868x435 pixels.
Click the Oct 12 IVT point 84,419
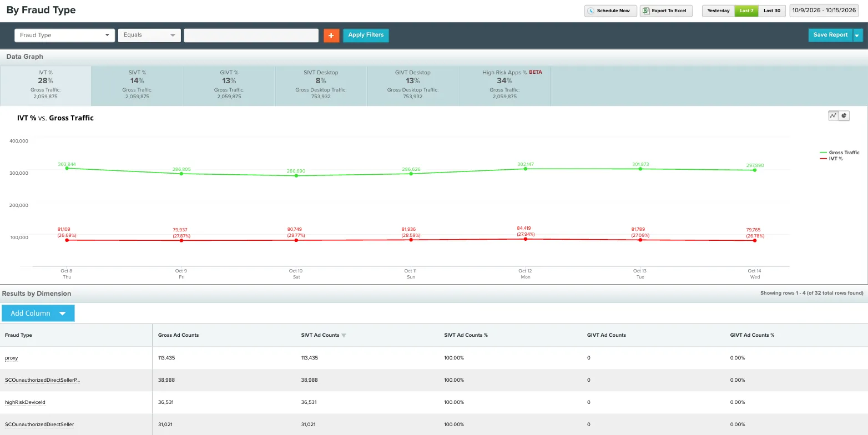coord(526,239)
